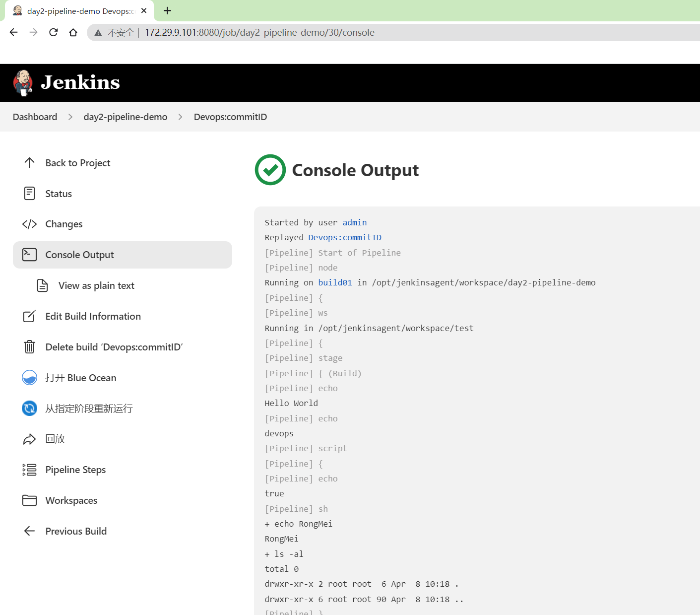Screen dimensions: 700x615
Task: Open day2-pipeline-demo breadcrumb link
Action: pyautogui.click(x=126, y=117)
